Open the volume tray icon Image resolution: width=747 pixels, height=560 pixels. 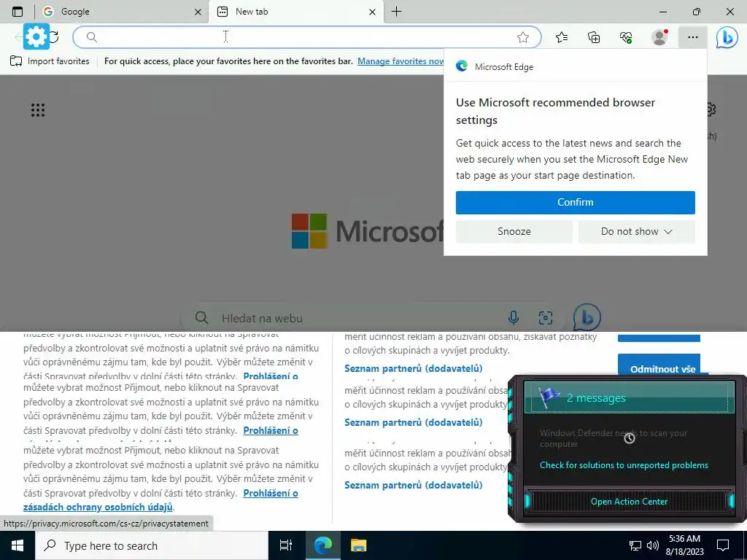point(653,545)
